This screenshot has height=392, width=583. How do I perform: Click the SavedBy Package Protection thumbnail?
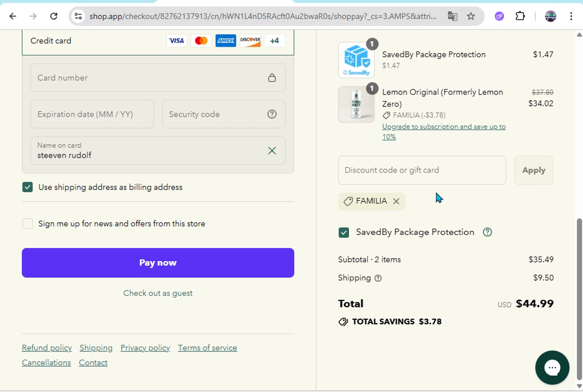pyautogui.click(x=356, y=60)
